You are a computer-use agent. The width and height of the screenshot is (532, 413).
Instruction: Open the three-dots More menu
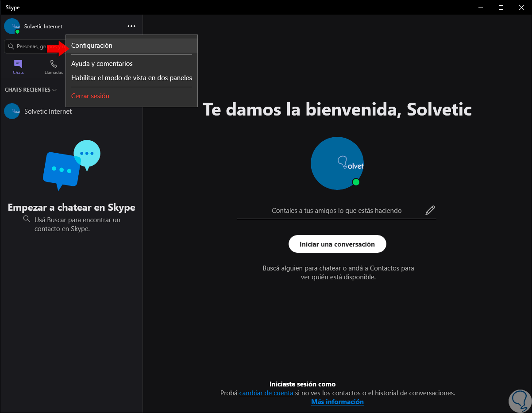pyautogui.click(x=131, y=26)
